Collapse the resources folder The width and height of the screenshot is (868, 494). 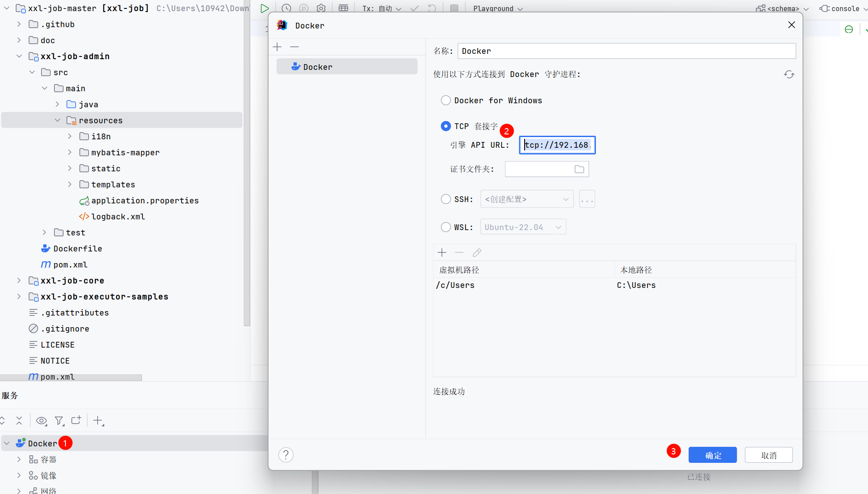pyautogui.click(x=57, y=120)
